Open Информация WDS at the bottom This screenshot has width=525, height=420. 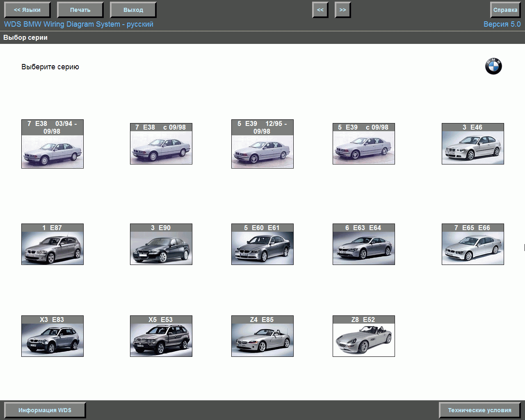pos(45,410)
